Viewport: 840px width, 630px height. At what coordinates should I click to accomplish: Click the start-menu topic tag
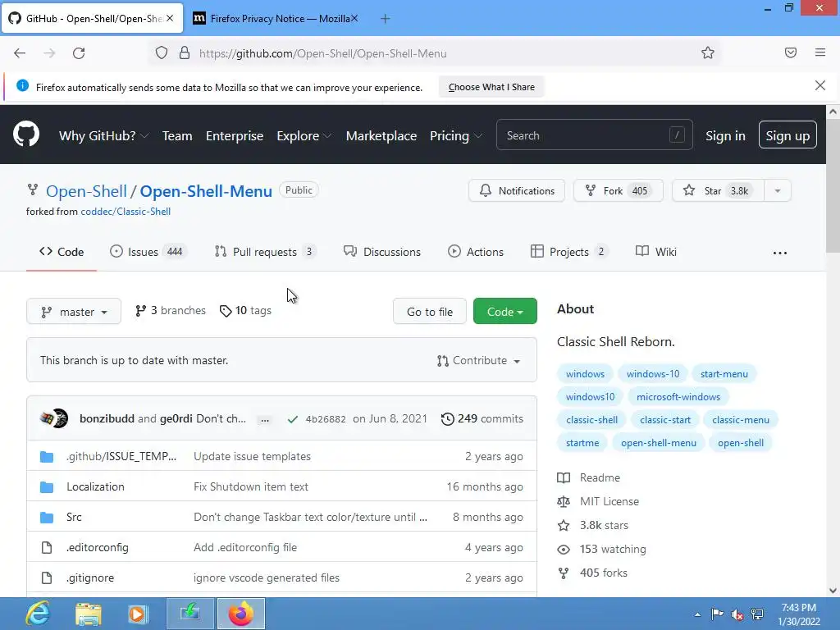coord(724,374)
